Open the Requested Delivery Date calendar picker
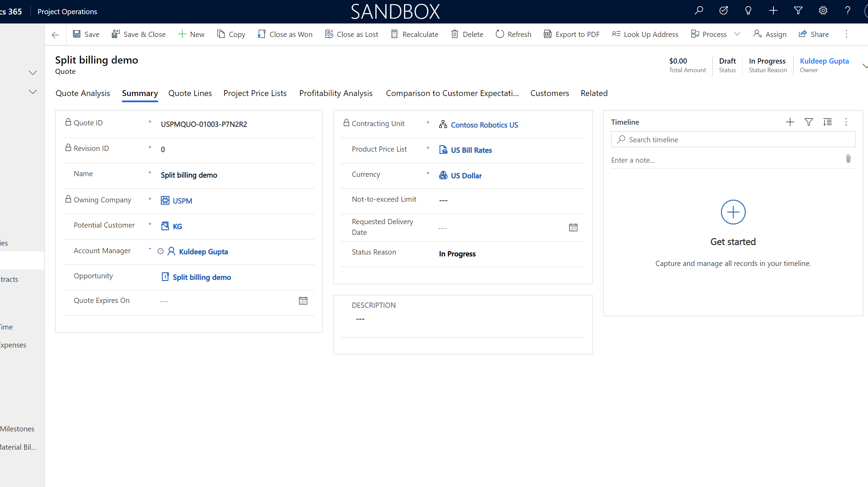The image size is (868, 487). [573, 227]
